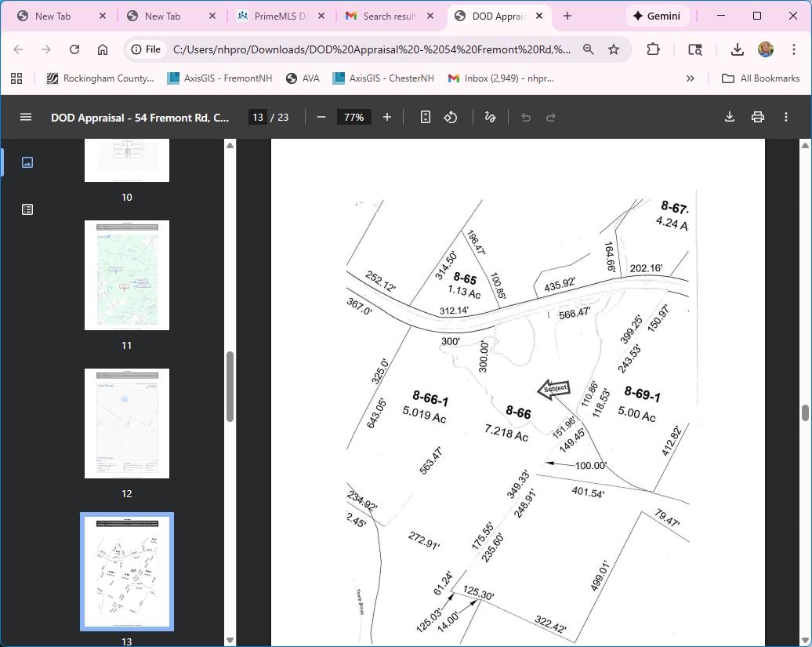Rotate the document counterclockwise
This screenshot has width=812, height=647.
[451, 117]
